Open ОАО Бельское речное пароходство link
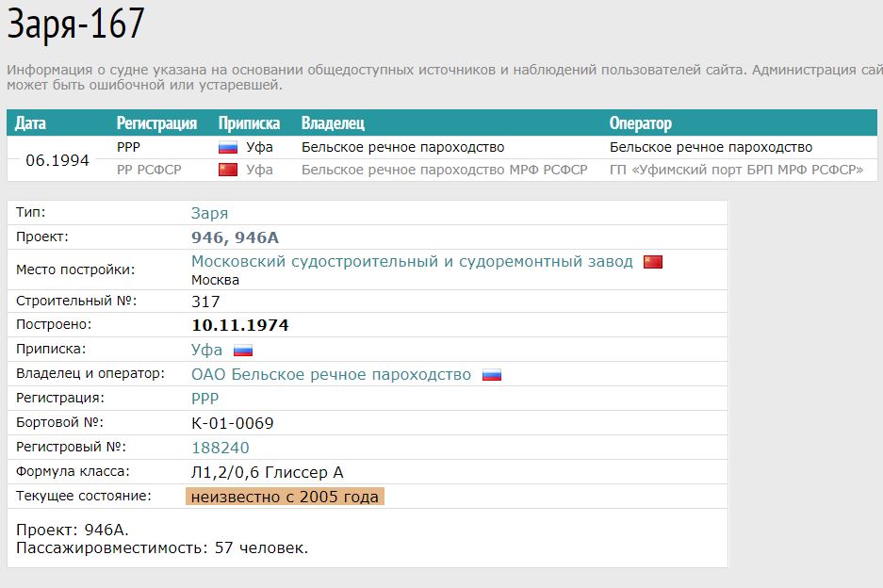Viewport: 883px width, 588px height. click(331, 374)
